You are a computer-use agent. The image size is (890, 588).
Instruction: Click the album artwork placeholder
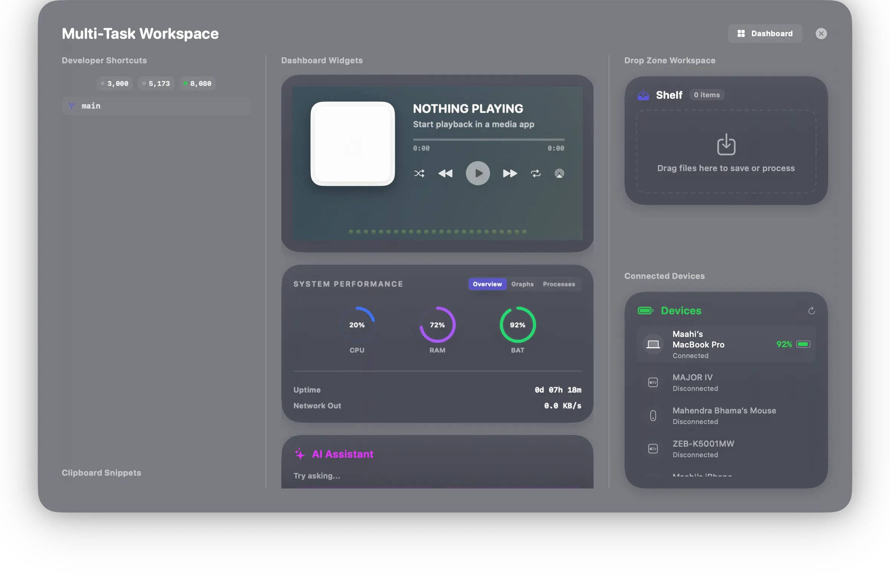tap(353, 144)
